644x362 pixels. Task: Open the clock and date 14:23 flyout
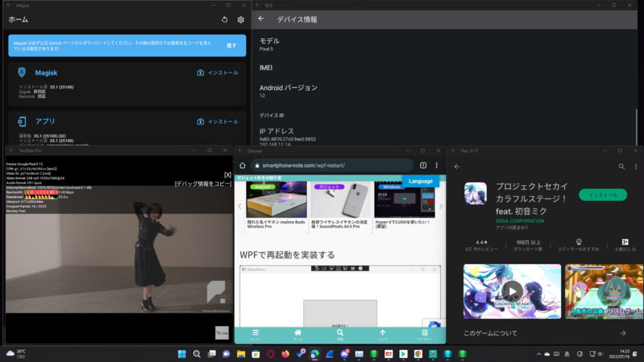pos(619,354)
